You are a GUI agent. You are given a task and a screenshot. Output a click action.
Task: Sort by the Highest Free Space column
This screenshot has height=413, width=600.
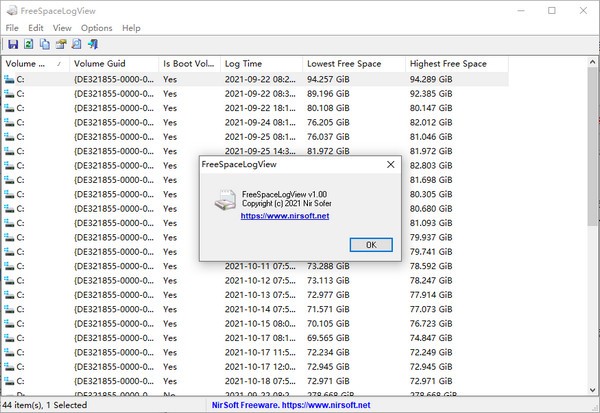[x=456, y=64]
